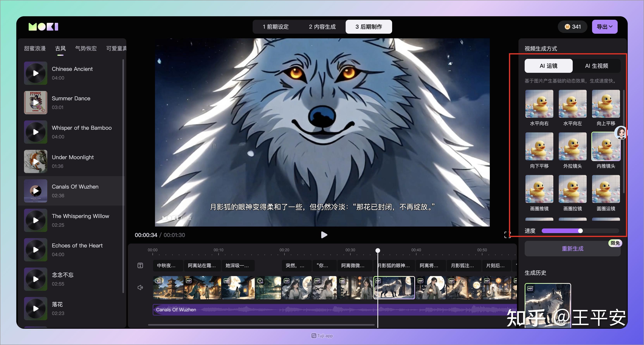This screenshot has height=345, width=644.
Task: Switch to AI 生视频 mode
Action: tap(597, 66)
